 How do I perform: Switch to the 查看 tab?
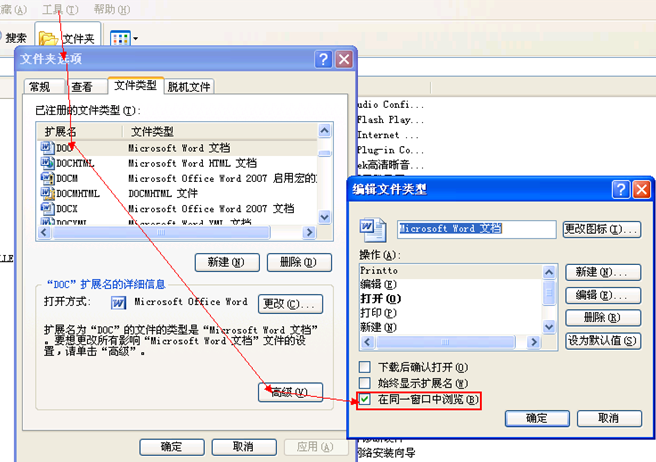pos(82,87)
